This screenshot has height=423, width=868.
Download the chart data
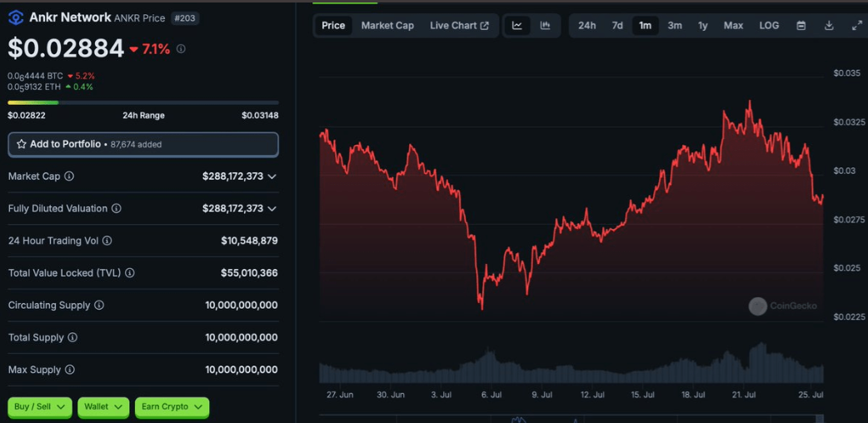829,26
